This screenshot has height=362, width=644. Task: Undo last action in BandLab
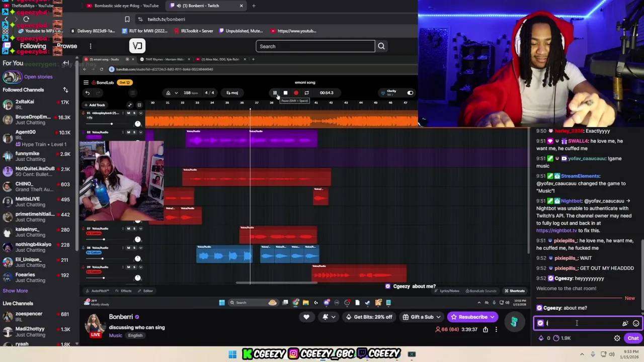click(x=88, y=93)
